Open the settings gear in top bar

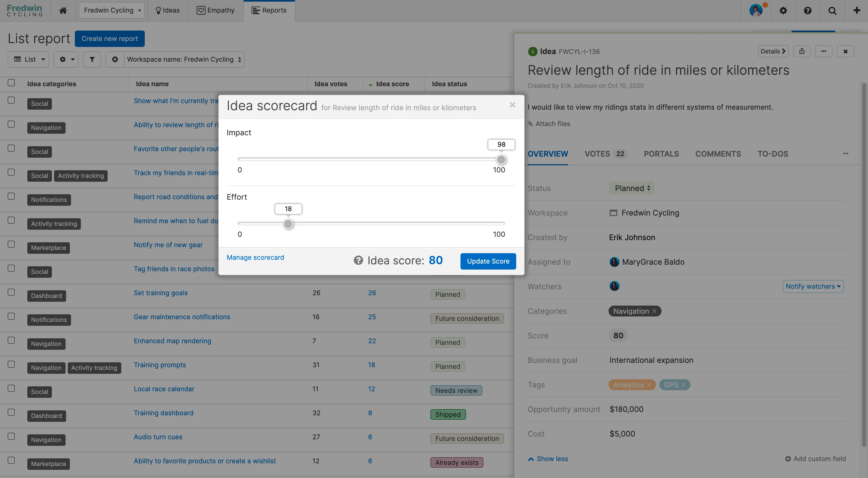[783, 10]
